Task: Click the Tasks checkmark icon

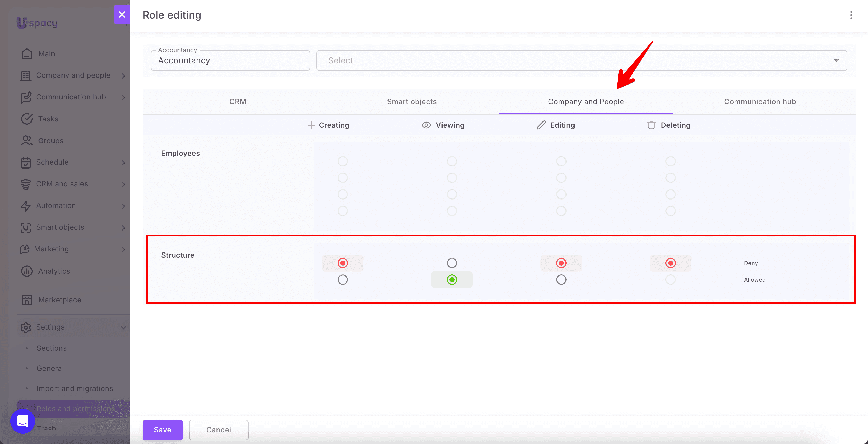Action: click(27, 119)
